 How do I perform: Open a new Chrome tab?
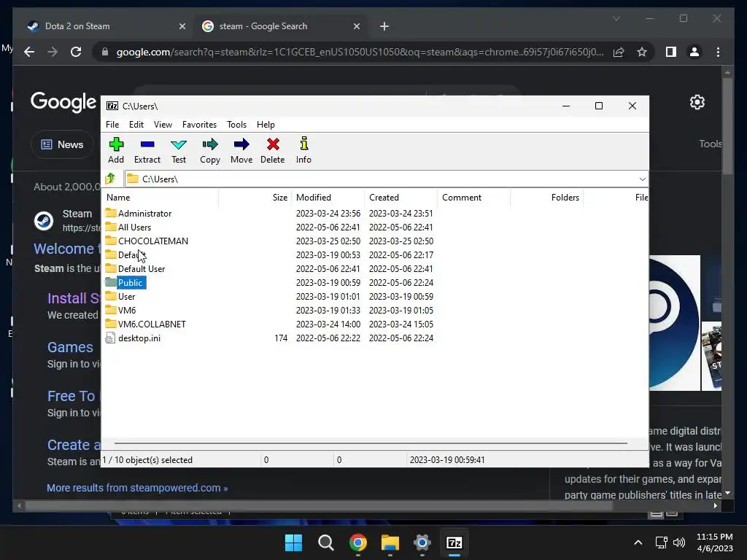[x=384, y=26]
